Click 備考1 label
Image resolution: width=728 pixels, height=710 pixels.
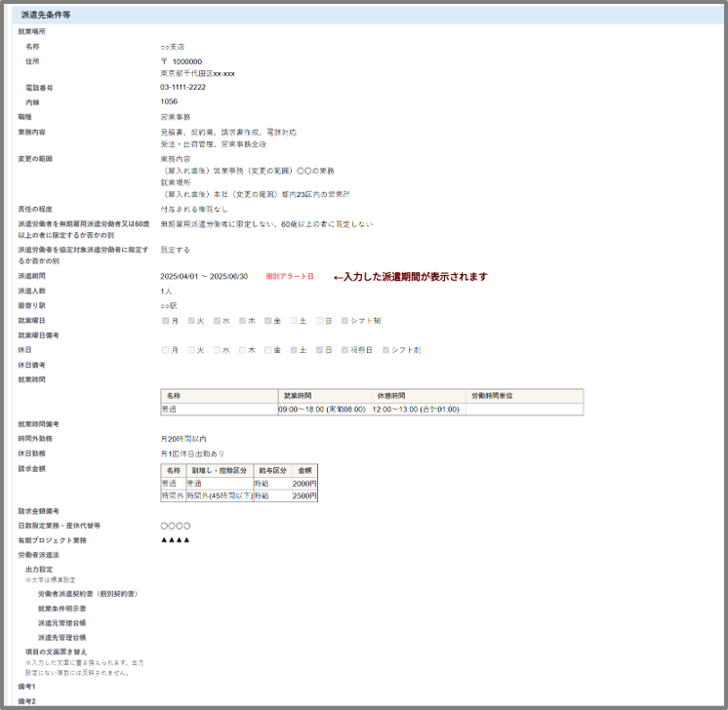pyautogui.click(x=26, y=687)
